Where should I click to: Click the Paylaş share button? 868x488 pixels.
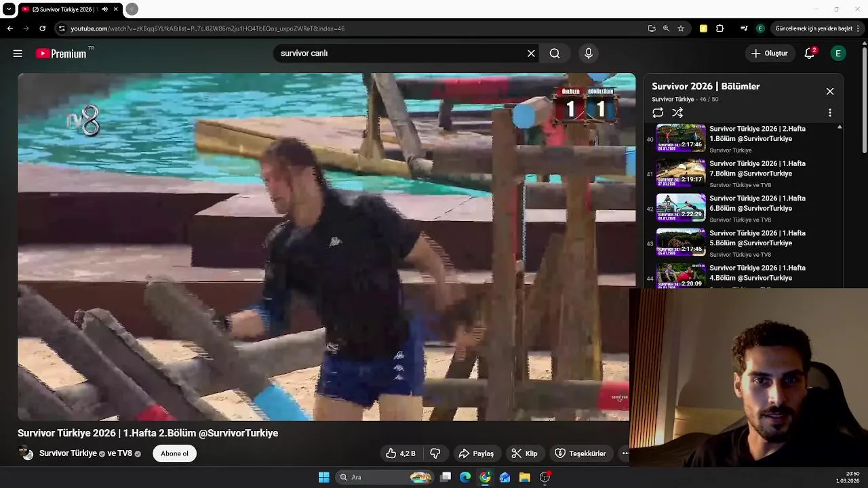[x=476, y=453]
